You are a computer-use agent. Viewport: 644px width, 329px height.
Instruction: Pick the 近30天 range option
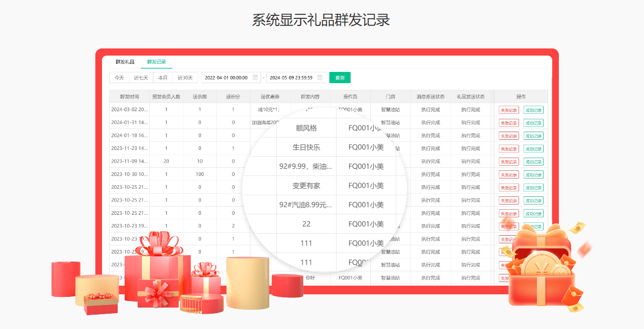click(x=185, y=78)
